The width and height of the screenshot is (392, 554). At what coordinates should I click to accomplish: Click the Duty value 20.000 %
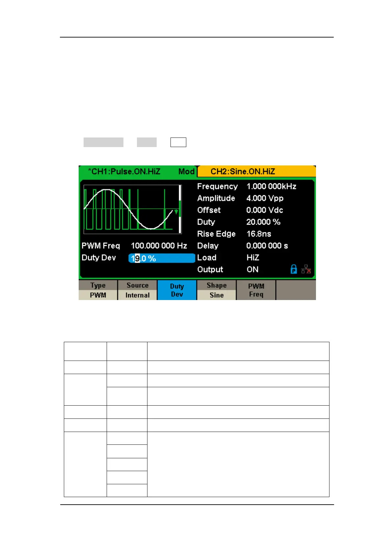[263, 222]
